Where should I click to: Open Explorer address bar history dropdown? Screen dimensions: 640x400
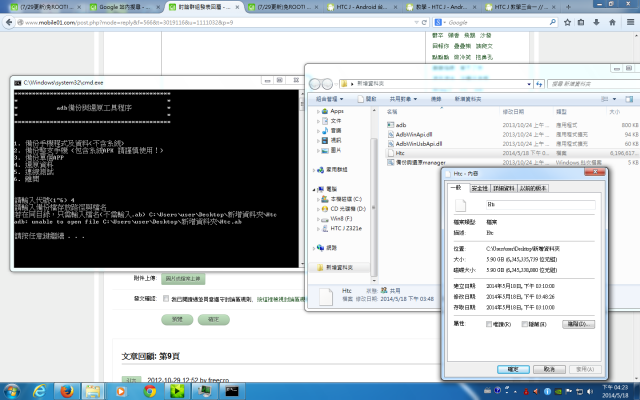click(x=529, y=84)
